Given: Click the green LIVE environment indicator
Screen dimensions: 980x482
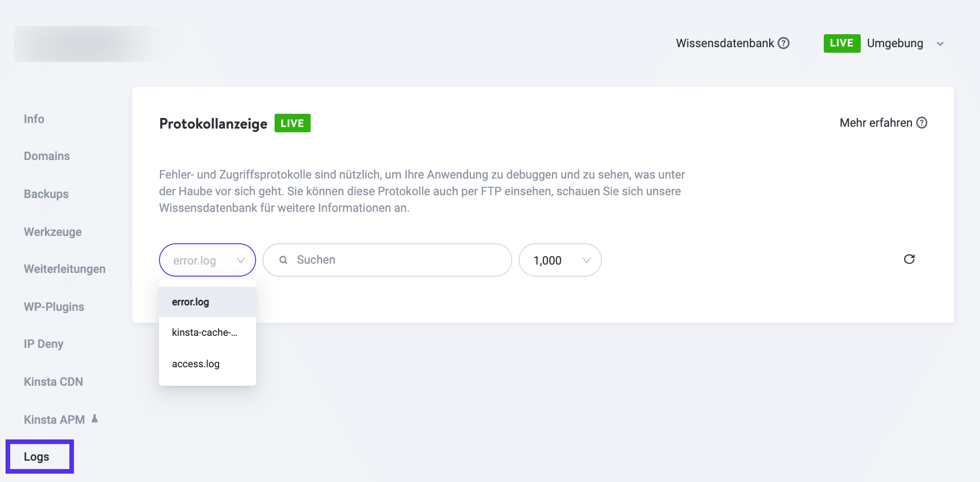Looking at the screenshot, I should coord(842,43).
